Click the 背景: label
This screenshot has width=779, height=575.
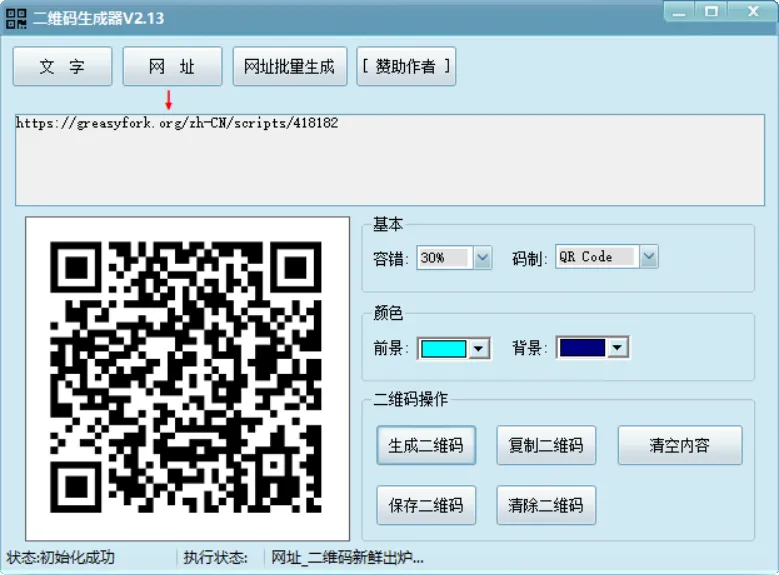pos(530,348)
